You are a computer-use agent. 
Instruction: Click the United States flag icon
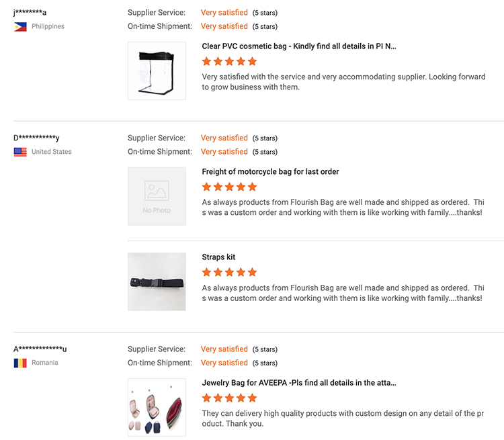click(20, 152)
